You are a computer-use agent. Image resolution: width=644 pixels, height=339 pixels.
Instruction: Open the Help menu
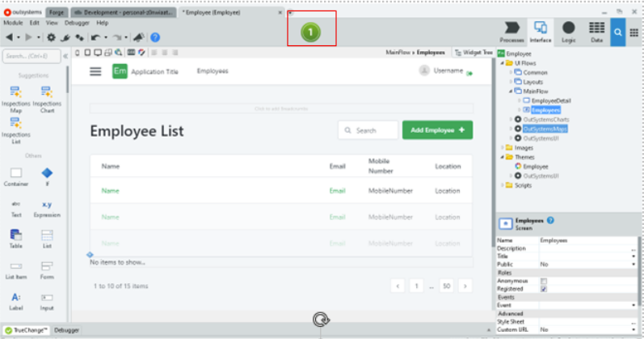(x=103, y=23)
